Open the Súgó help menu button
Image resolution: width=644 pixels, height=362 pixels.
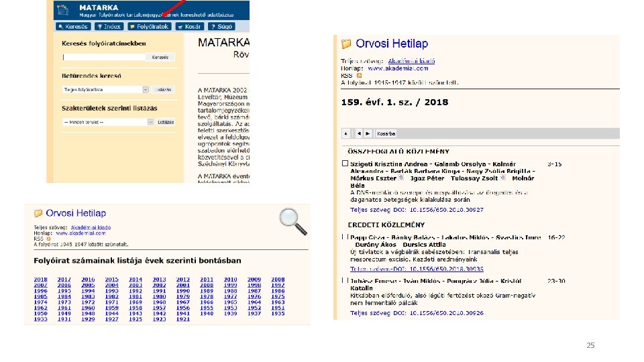(x=221, y=27)
